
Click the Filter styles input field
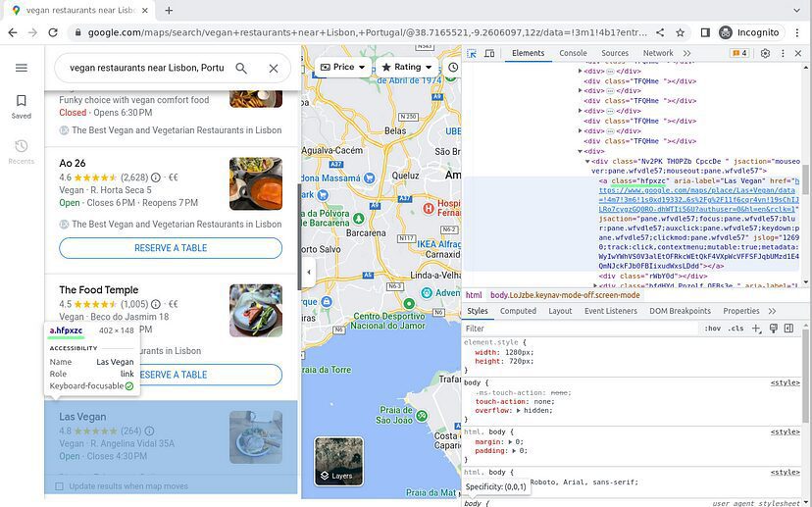579,329
